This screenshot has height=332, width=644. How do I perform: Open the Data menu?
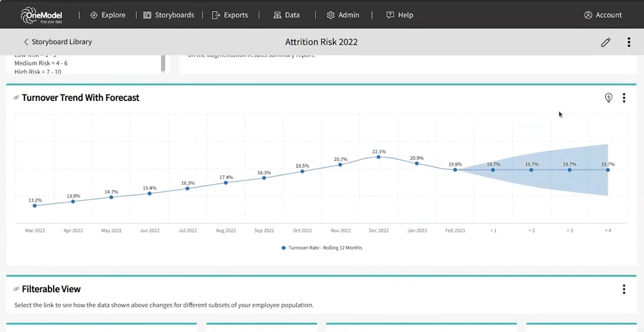pos(287,15)
